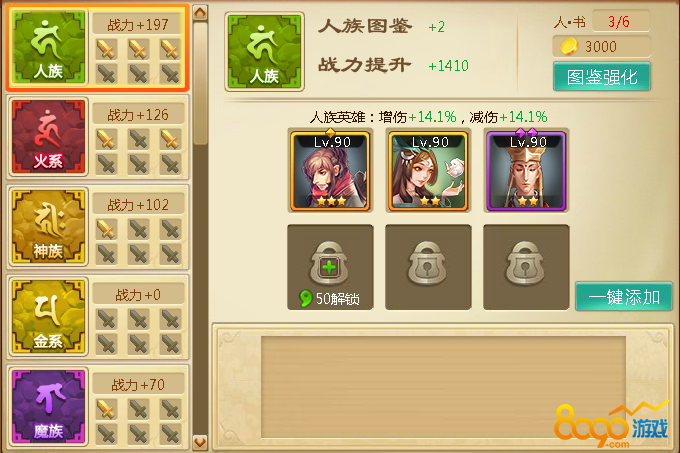Unlock the slot with green plus padlock
This screenshot has width=680, height=453.
(330, 267)
